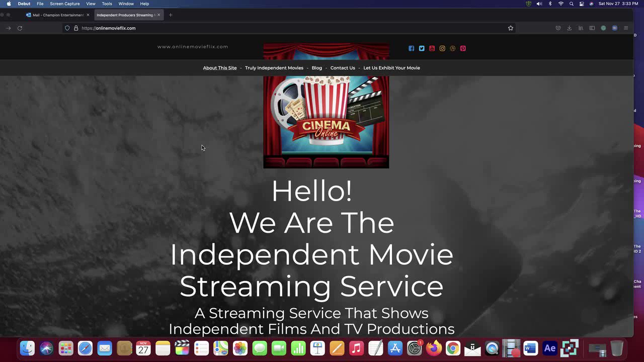Open About This Site page

(x=220, y=68)
